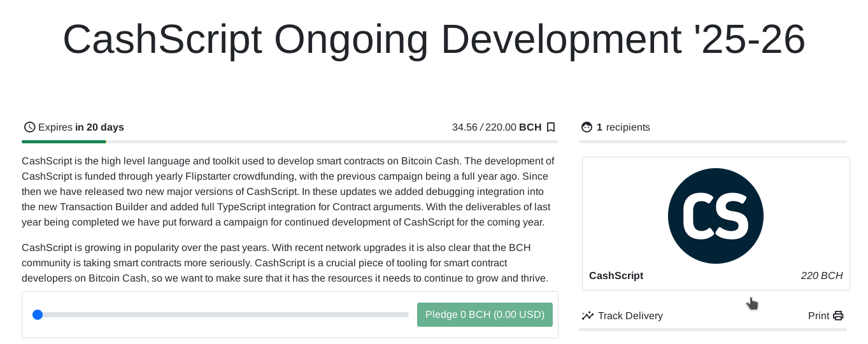
Task: Click the round CashScript CS logo
Action: point(715,216)
